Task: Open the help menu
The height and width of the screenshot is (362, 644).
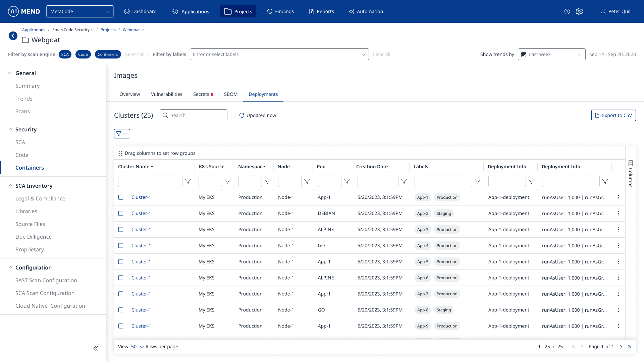Action: (568, 11)
